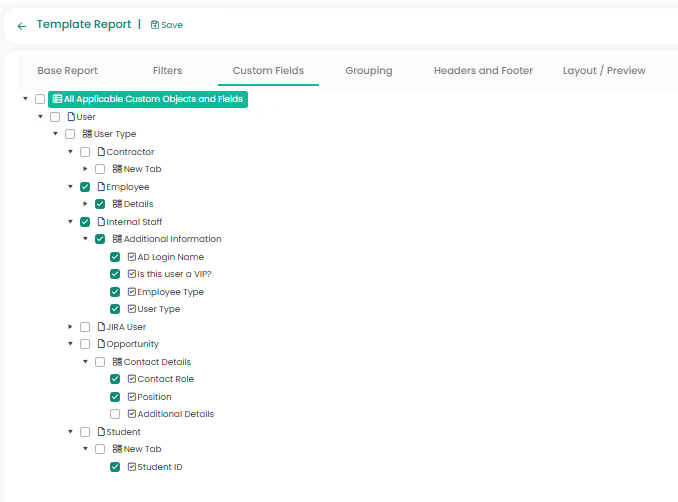Click the file icon beside JIRA User
Screen dimensions: 678x502
(101, 327)
